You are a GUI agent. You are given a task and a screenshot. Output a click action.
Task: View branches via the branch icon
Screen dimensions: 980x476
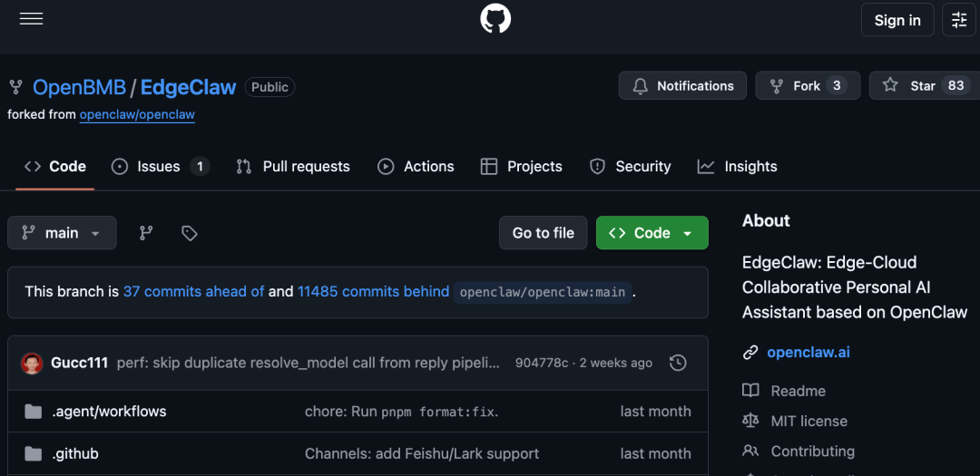coord(146,233)
